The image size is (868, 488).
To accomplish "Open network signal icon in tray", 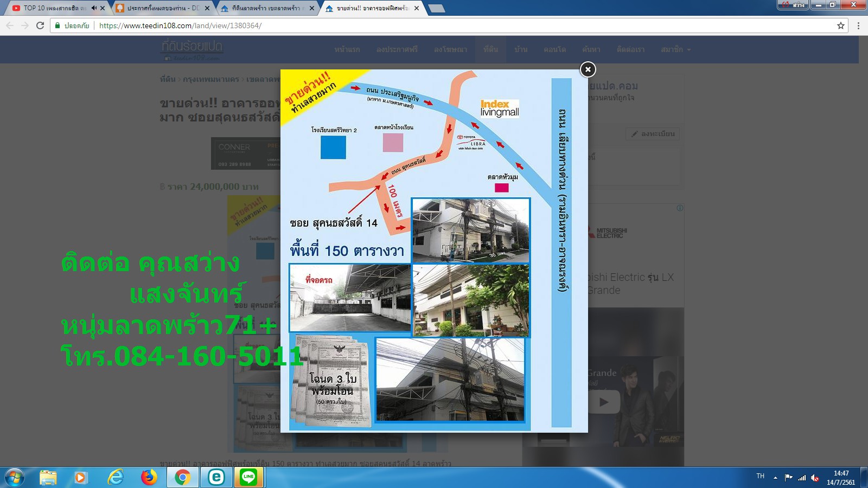I will click(802, 478).
